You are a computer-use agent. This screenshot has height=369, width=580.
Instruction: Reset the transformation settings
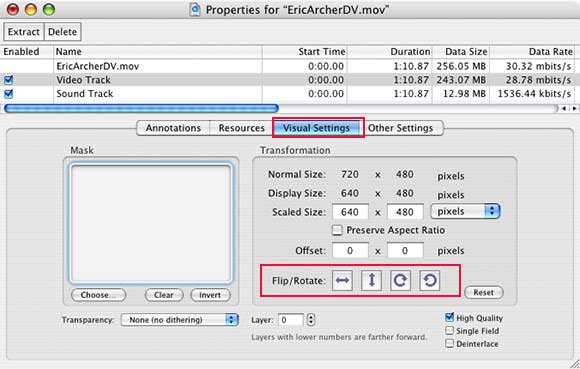(x=483, y=292)
